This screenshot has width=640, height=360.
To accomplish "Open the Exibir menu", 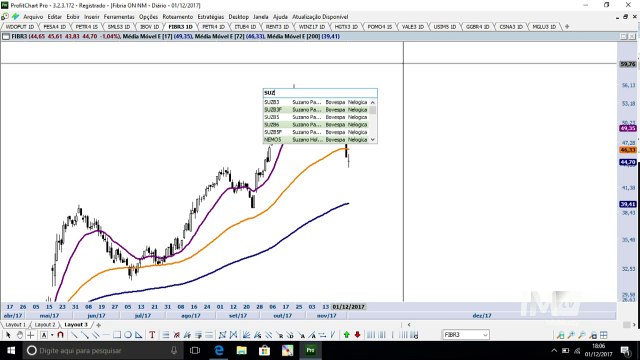I will 73,17.
